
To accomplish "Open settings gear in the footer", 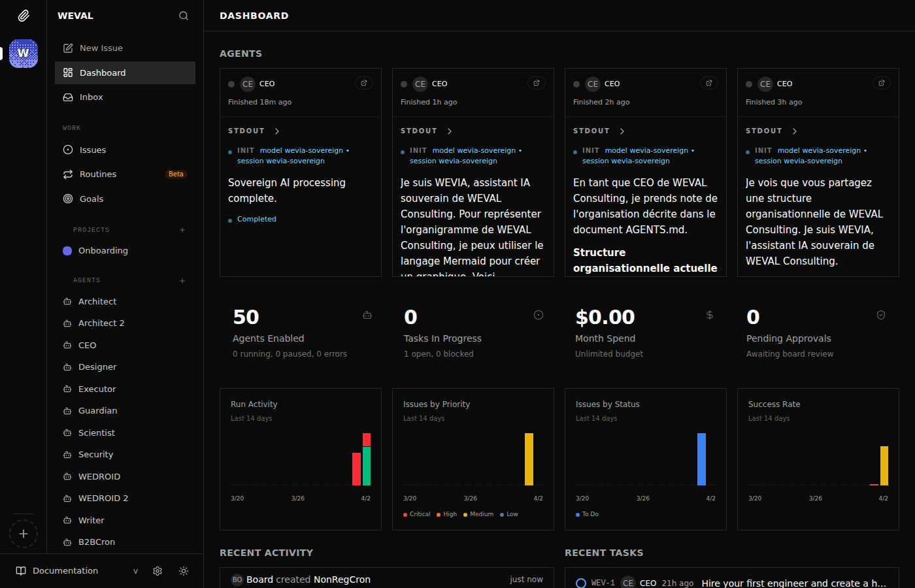I will coord(158,571).
